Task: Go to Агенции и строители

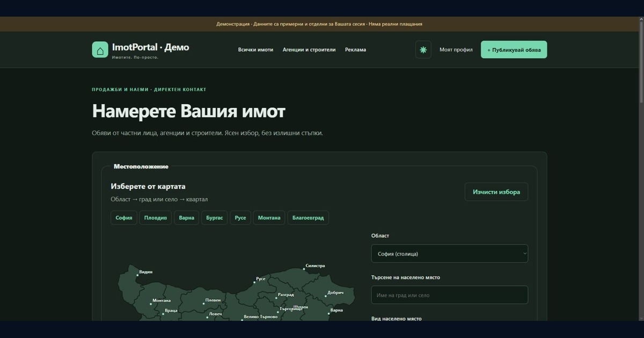Action: point(309,50)
